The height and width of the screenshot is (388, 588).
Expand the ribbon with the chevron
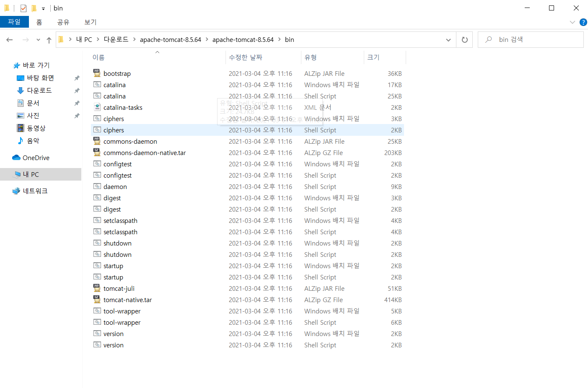point(572,22)
